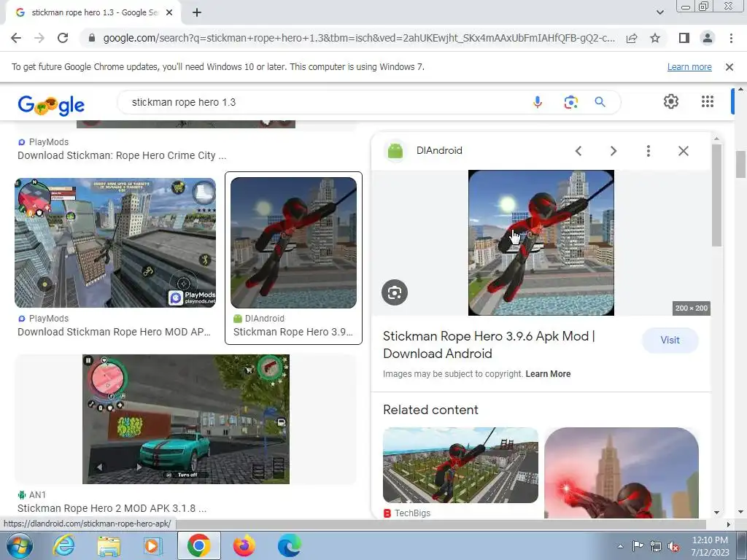This screenshot has height=560, width=747.
Task: Open Action Center flag icon
Action: pyautogui.click(x=638, y=546)
